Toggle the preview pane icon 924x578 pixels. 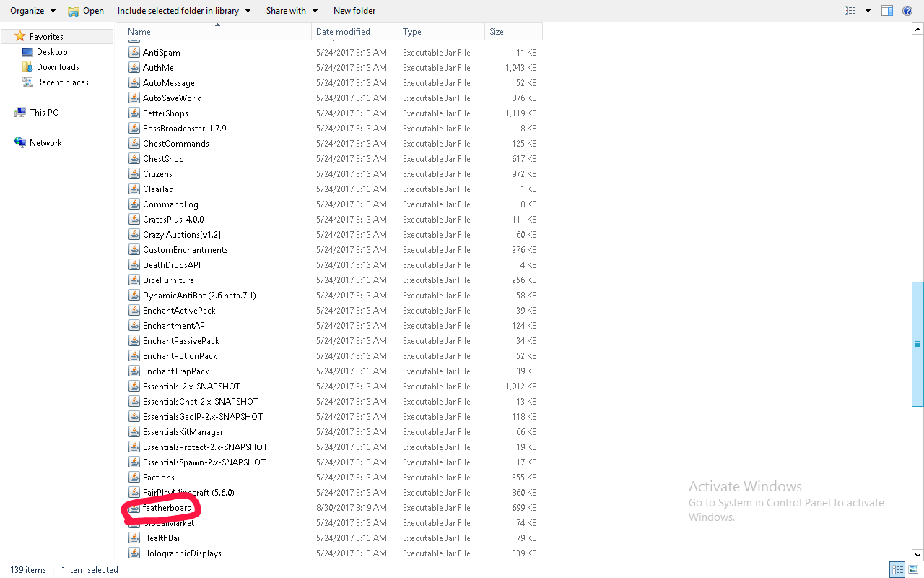(x=887, y=11)
